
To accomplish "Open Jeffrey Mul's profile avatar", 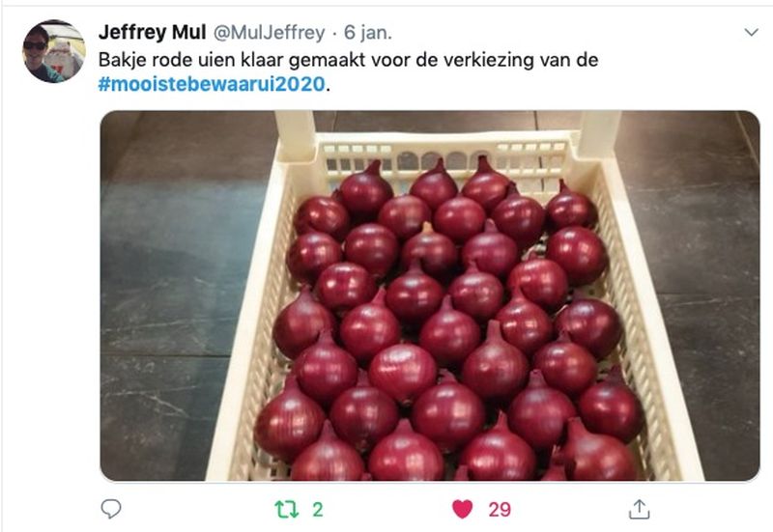I will coord(54,51).
